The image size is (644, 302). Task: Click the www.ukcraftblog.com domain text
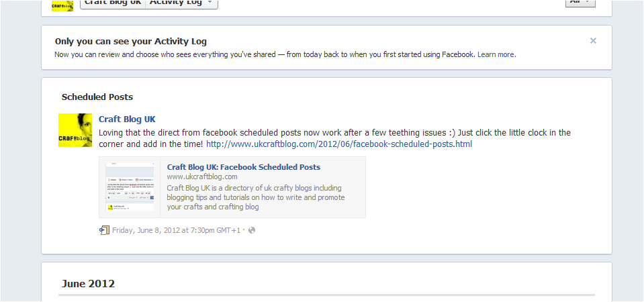pyautogui.click(x=202, y=177)
